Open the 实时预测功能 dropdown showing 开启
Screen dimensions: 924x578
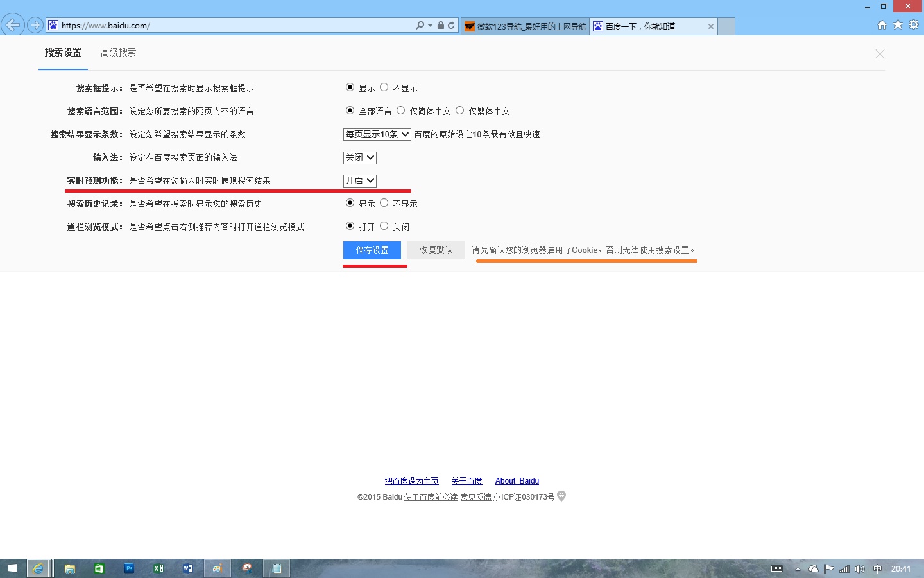point(360,180)
